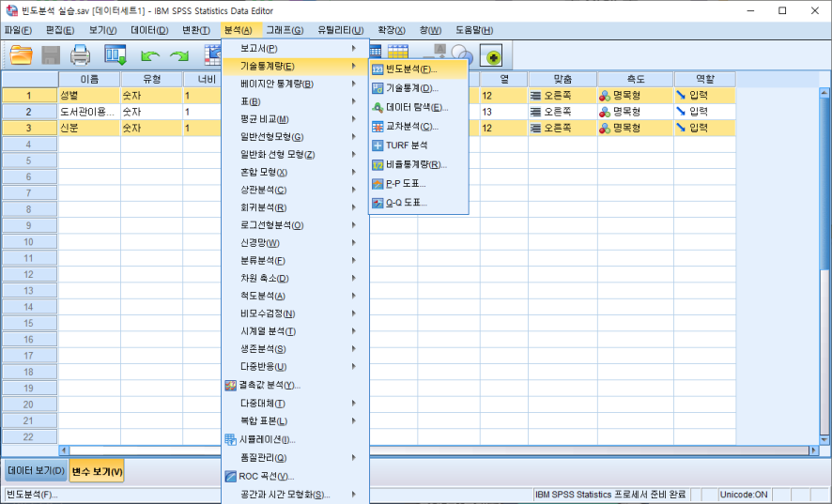Click the horizontal scrollbar right arrow
This screenshot has width=832, height=504.
point(813,451)
